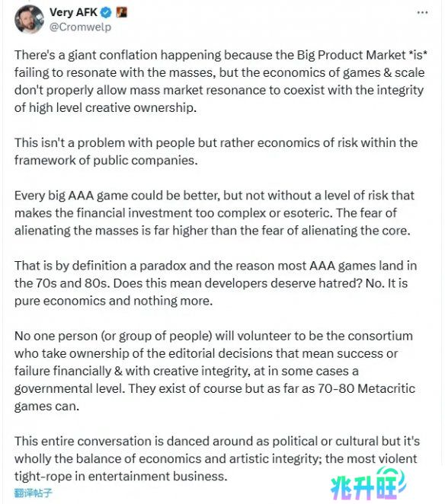
Task: Click the word "tight-rope" in last paragraph
Action: [x=43, y=477]
